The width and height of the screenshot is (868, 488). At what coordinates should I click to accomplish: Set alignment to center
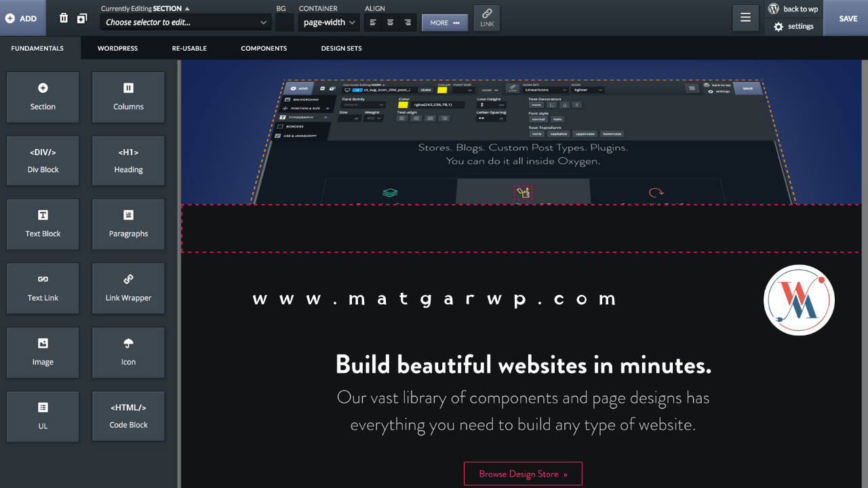click(390, 22)
